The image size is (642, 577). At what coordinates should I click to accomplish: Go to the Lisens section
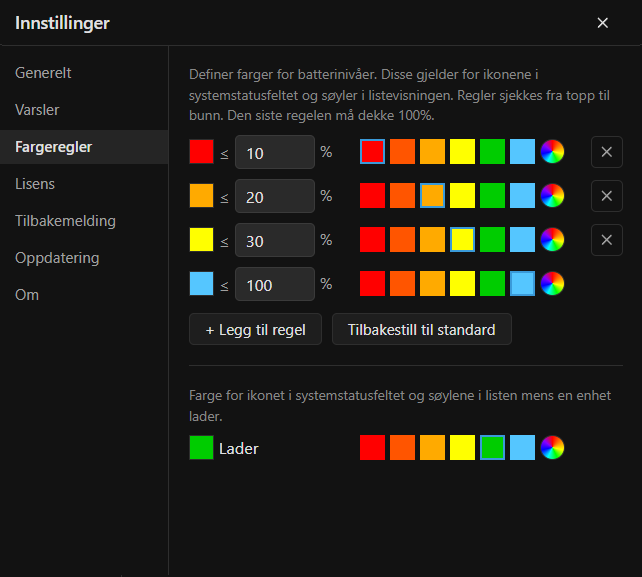click(x=84, y=184)
